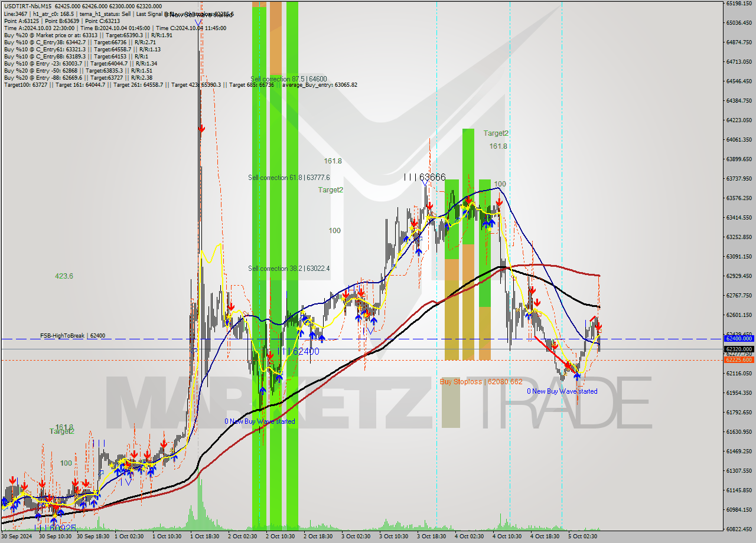
Task: Select 'Sell correction 61.8 | 63777.6' label
Action: point(289,178)
